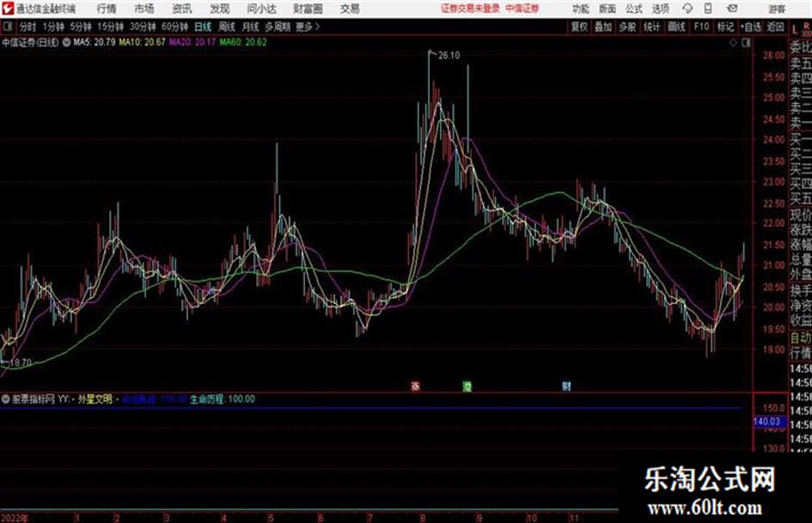Viewport: 812px width, 523px height.
Task: Click the 生命历程: 100.00 indicator value
Action: 223,399
